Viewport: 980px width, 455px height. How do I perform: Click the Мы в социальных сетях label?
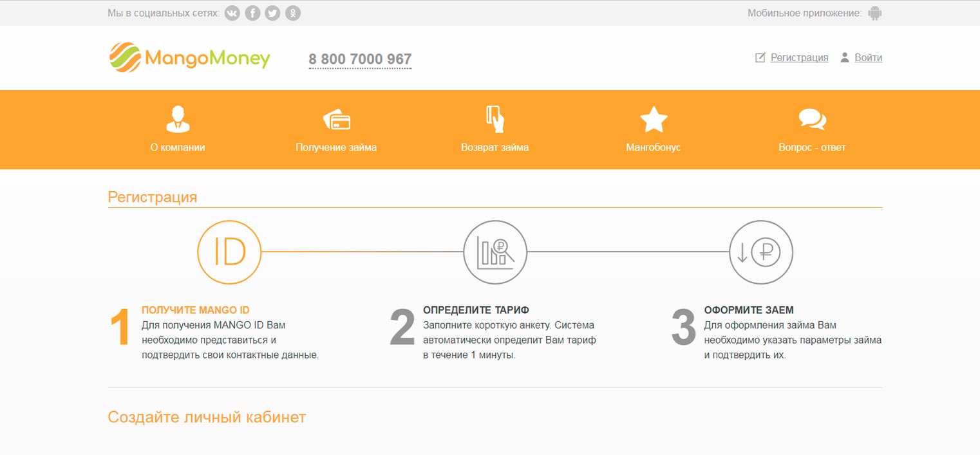pos(164,13)
